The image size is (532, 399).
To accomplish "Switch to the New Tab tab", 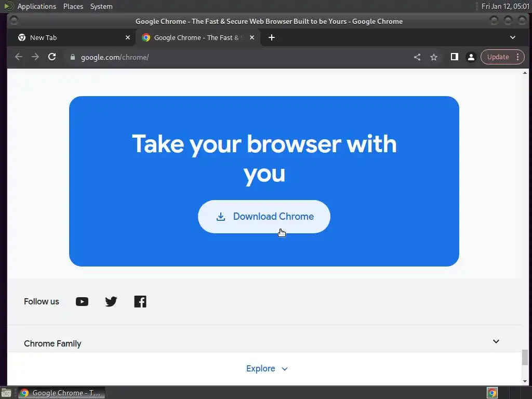I will 71,37.
